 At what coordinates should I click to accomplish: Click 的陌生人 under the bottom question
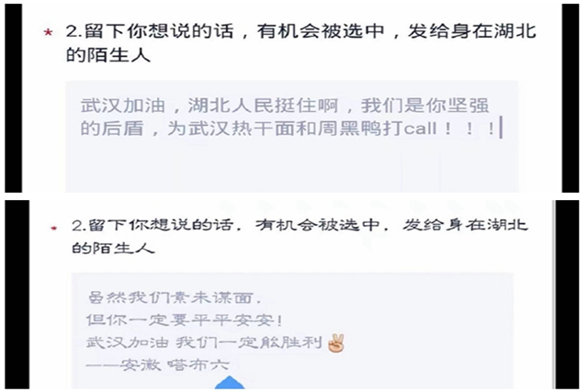coord(113,248)
